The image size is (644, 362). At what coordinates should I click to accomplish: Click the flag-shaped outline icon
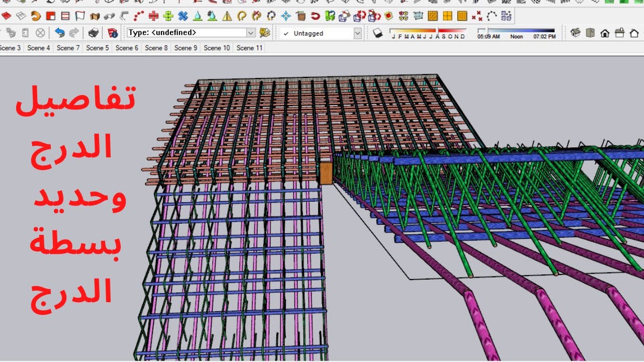(x=80, y=16)
